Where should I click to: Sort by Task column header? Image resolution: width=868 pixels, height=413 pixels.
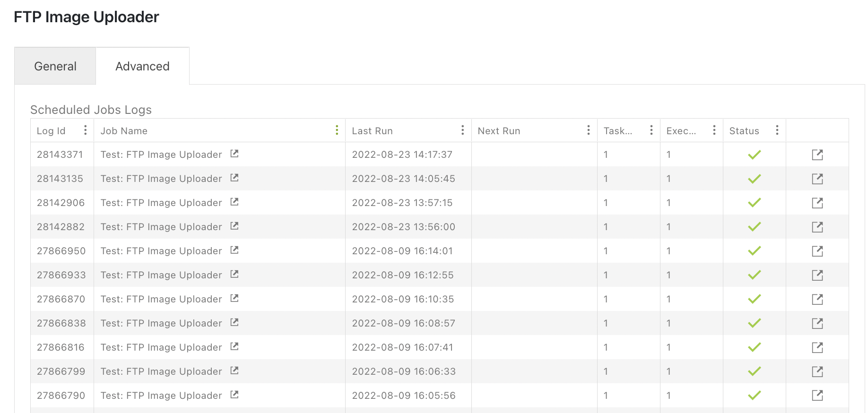pos(618,131)
